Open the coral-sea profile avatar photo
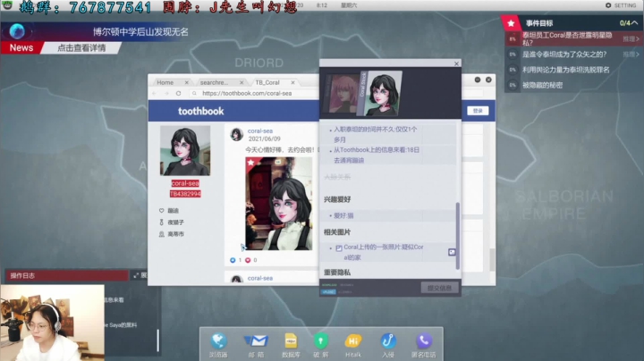 185,150
